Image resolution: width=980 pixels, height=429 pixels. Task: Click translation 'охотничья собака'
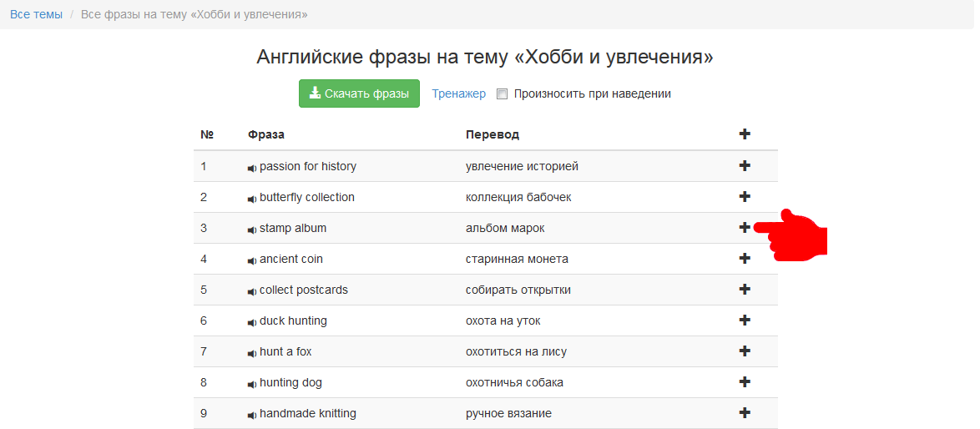[514, 382]
